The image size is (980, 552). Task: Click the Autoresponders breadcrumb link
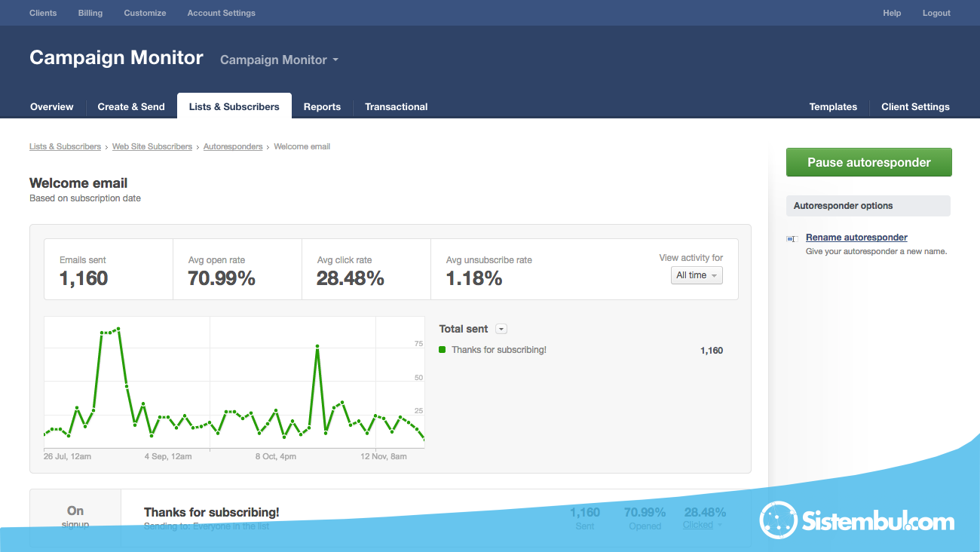coord(233,146)
